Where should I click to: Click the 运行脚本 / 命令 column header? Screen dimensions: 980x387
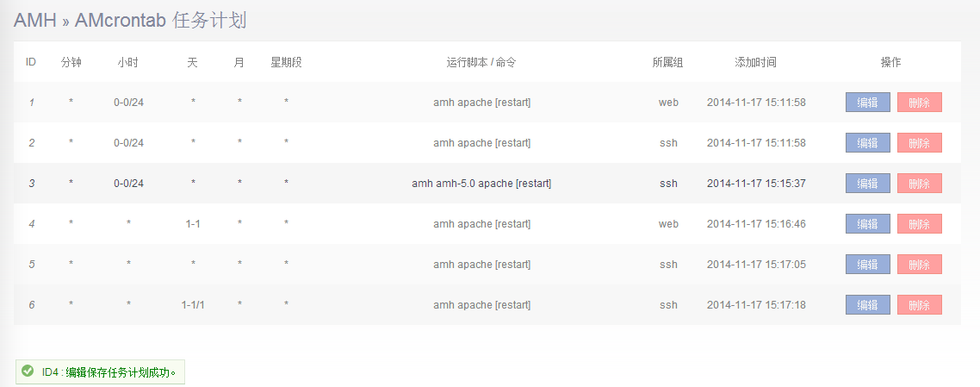point(481,63)
